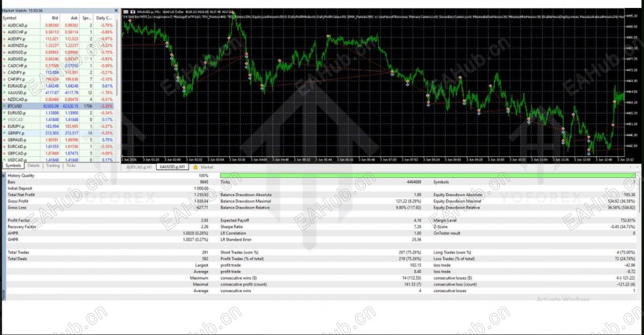Sort by the Spread column header
The width and height of the screenshot is (644, 335).
86,18
